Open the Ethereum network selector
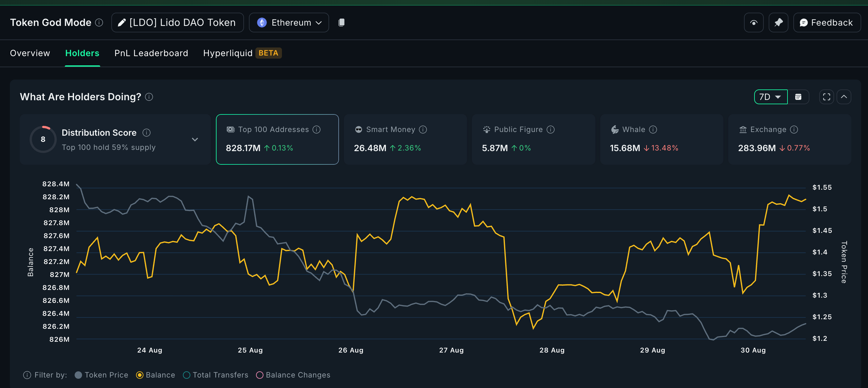The image size is (868, 388). pos(289,22)
